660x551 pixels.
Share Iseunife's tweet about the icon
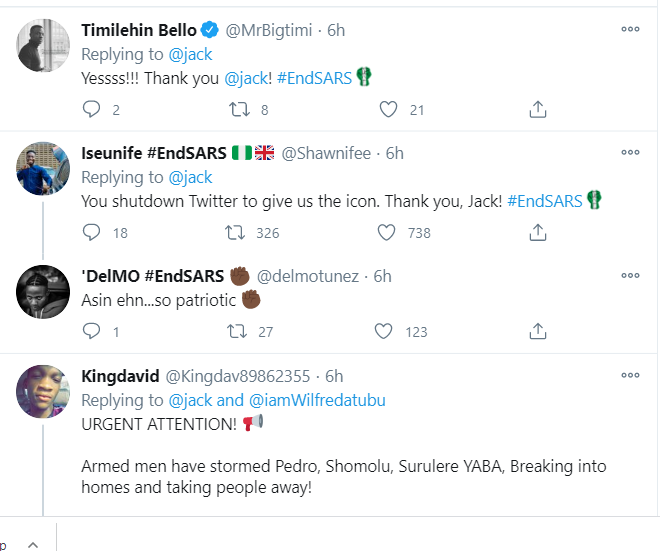[x=536, y=232]
